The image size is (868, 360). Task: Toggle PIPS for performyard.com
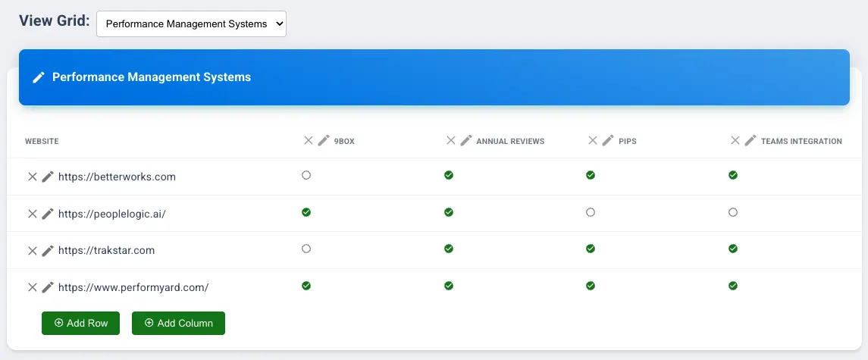(x=591, y=286)
